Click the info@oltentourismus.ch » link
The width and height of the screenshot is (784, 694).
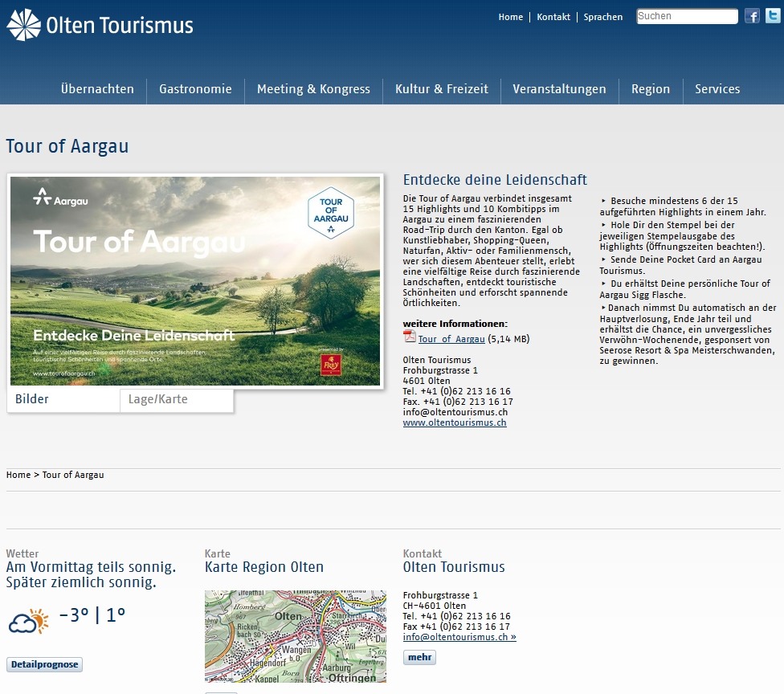tap(459, 637)
